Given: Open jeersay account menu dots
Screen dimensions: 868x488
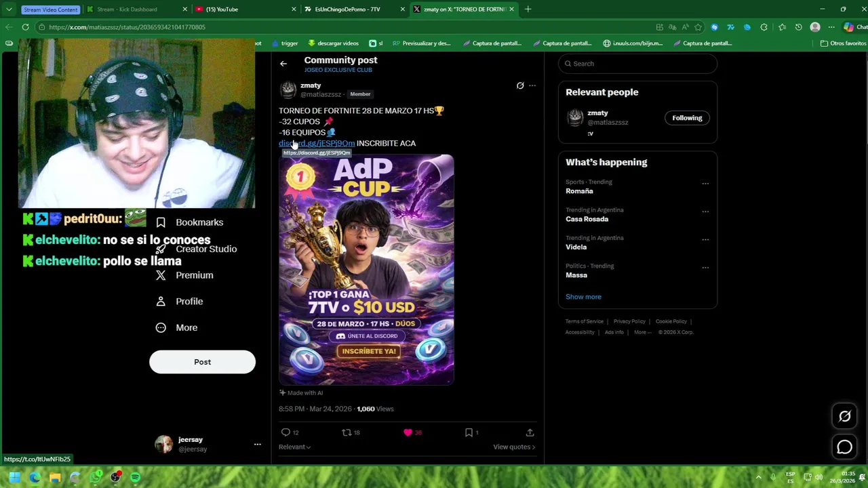Looking at the screenshot, I should click(257, 445).
